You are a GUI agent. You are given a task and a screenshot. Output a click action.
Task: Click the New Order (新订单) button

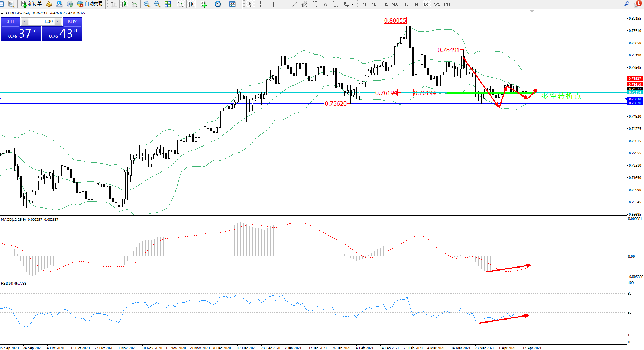point(31,4)
